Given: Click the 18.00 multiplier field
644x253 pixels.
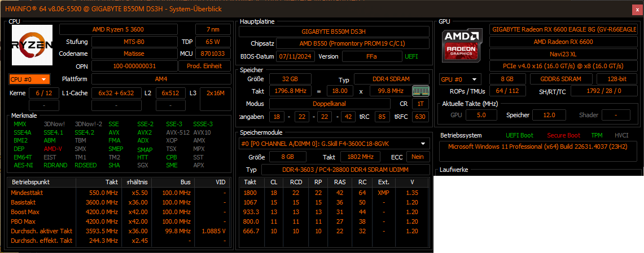Looking at the screenshot, I should 340,91.
